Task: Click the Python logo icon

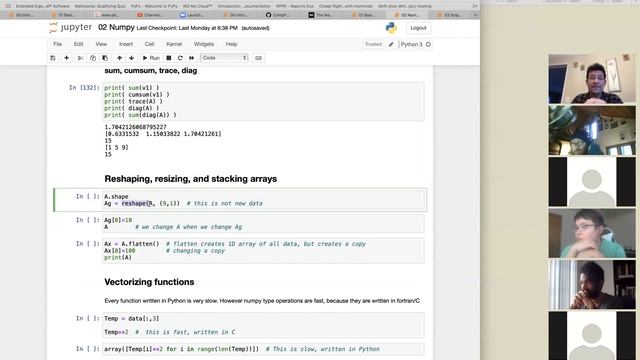Action: coord(391,28)
